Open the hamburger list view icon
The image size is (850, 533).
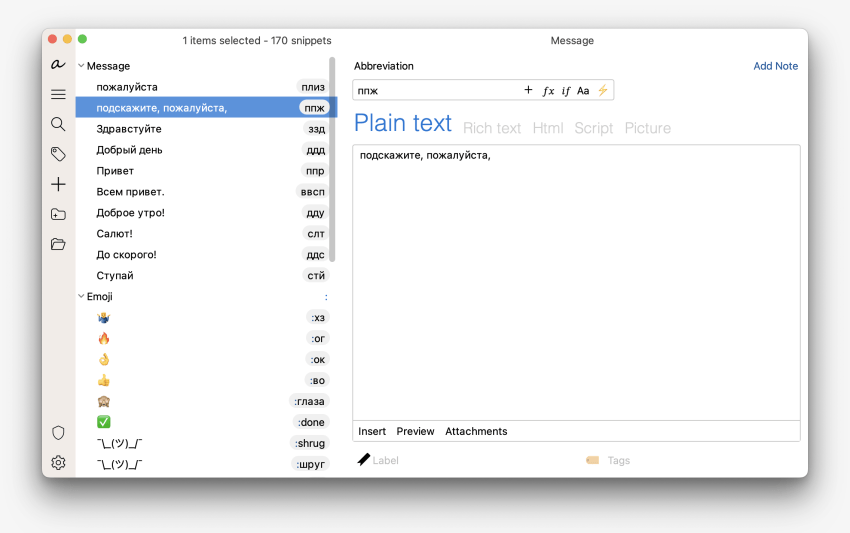(58, 94)
